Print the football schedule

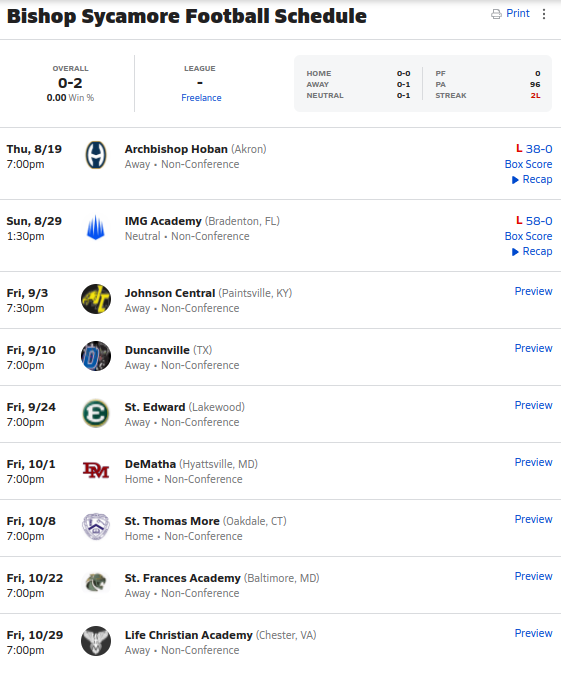pos(510,14)
